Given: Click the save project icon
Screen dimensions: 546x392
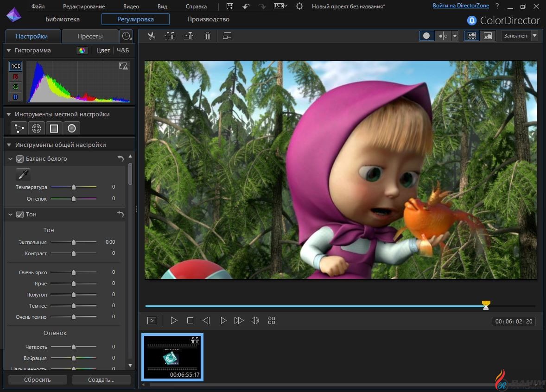Looking at the screenshot, I should 230,6.
